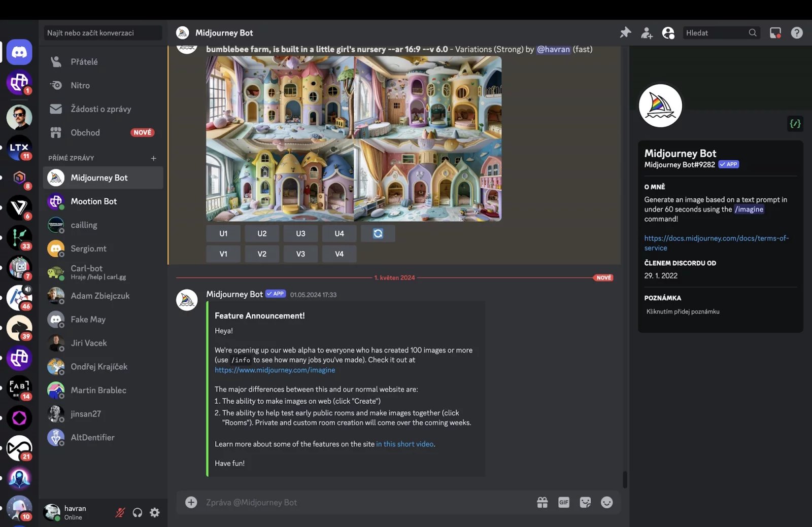812x527 pixels.
Task: Open the emoji picker
Action: [x=606, y=503]
